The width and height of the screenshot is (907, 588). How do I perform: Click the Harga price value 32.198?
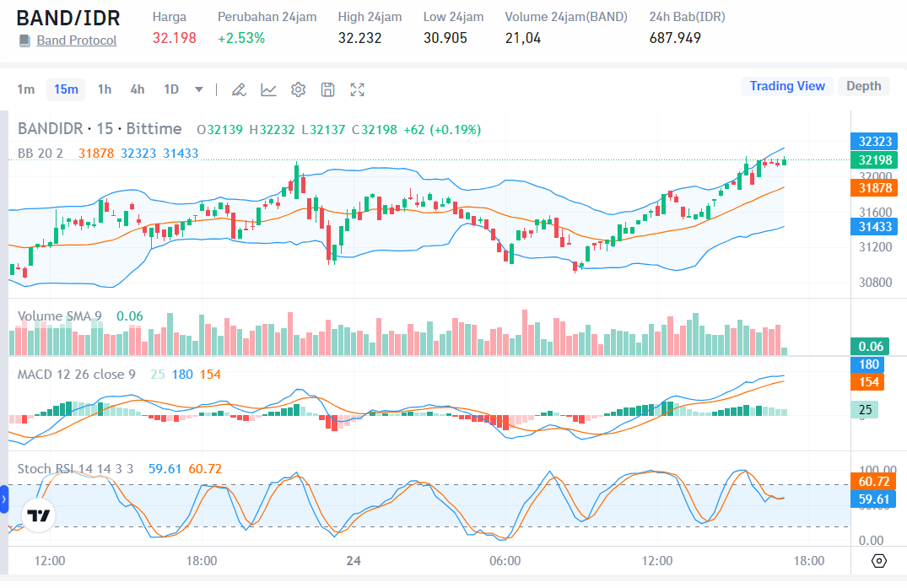[x=175, y=38]
